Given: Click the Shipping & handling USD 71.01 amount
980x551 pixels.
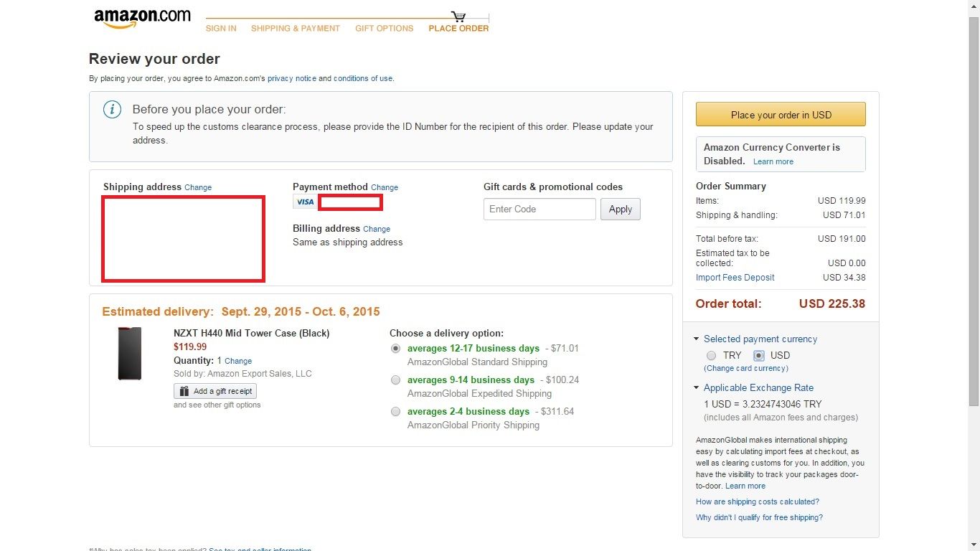Looking at the screenshot, I should (x=844, y=215).
